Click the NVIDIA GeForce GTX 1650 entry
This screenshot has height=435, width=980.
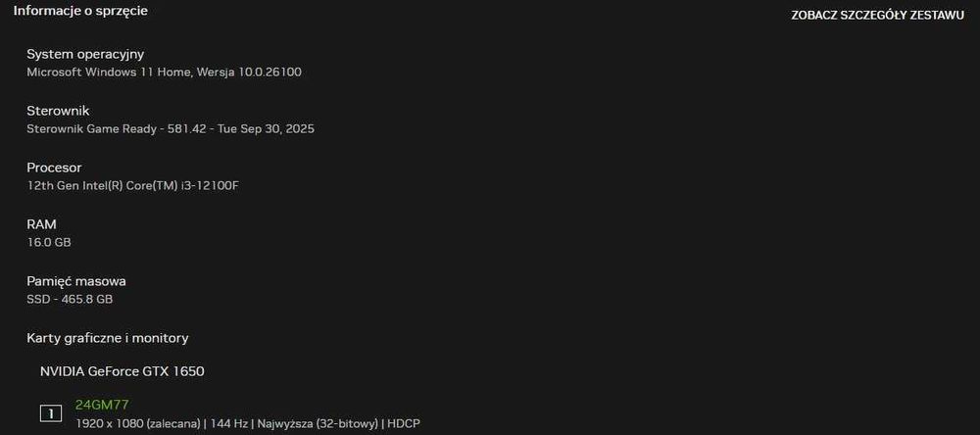pos(122,371)
